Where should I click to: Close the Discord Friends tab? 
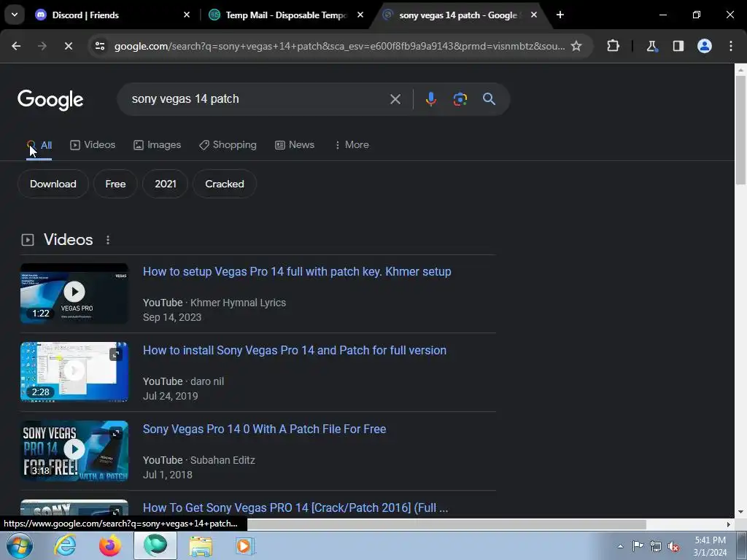[x=187, y=15]
